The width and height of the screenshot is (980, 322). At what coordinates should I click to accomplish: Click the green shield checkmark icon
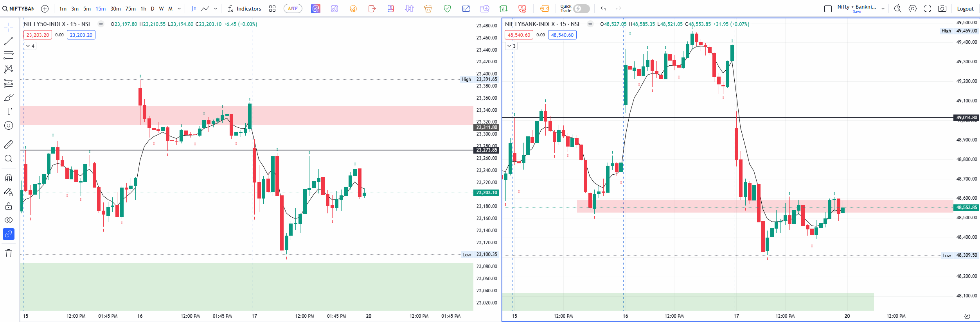click(x=447, y=9)
